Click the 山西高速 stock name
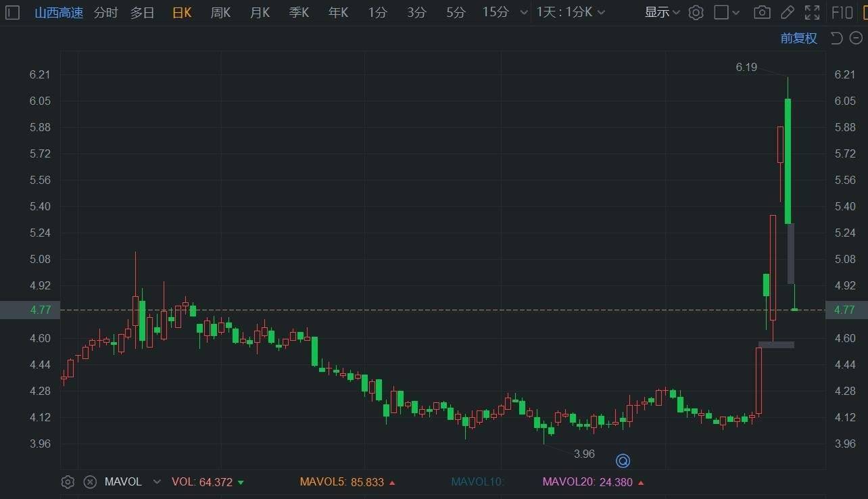This screenshot has width=868, height=499. coord(59,12)
